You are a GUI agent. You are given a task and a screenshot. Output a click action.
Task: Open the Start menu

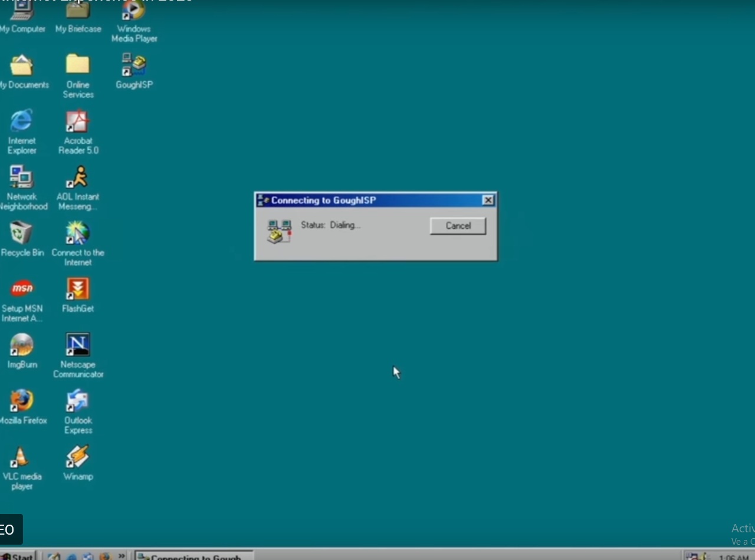18,556
